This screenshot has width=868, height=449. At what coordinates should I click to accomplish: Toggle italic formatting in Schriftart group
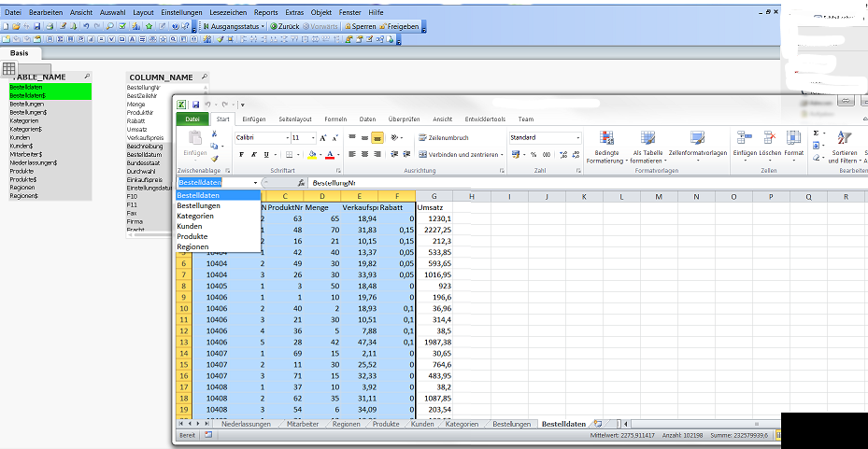pos(252,154)
